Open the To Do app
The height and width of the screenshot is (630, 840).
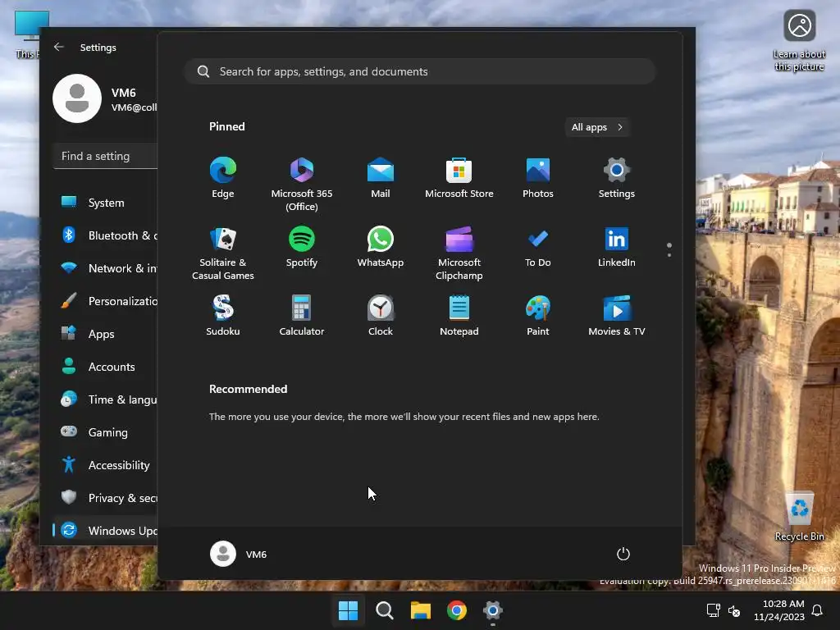(x=538, y=247)
